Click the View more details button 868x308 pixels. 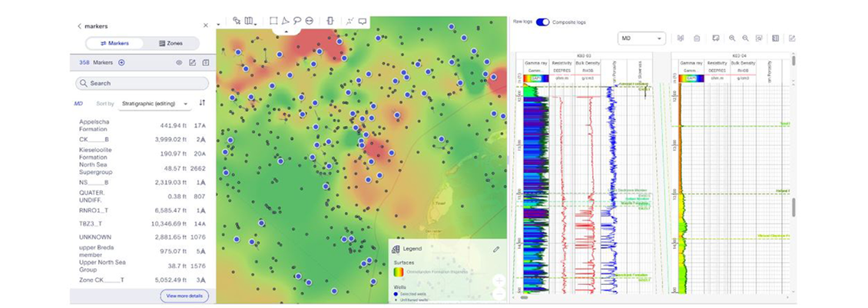click(x=184, y=296)
